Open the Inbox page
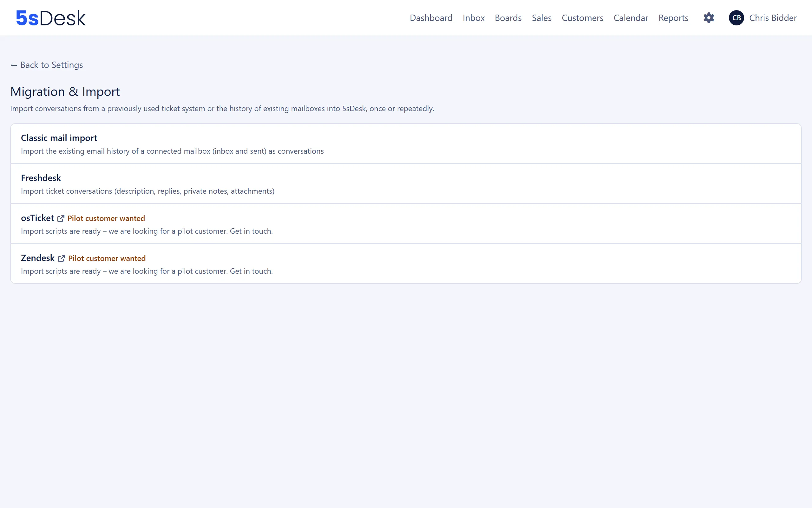 tap(474, 18)
